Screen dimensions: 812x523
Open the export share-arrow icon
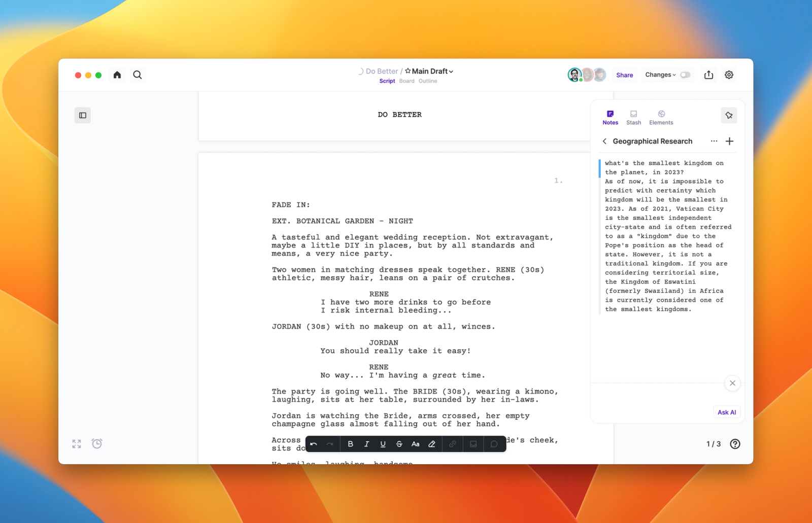pyautogui.click(x=708, y=75)
